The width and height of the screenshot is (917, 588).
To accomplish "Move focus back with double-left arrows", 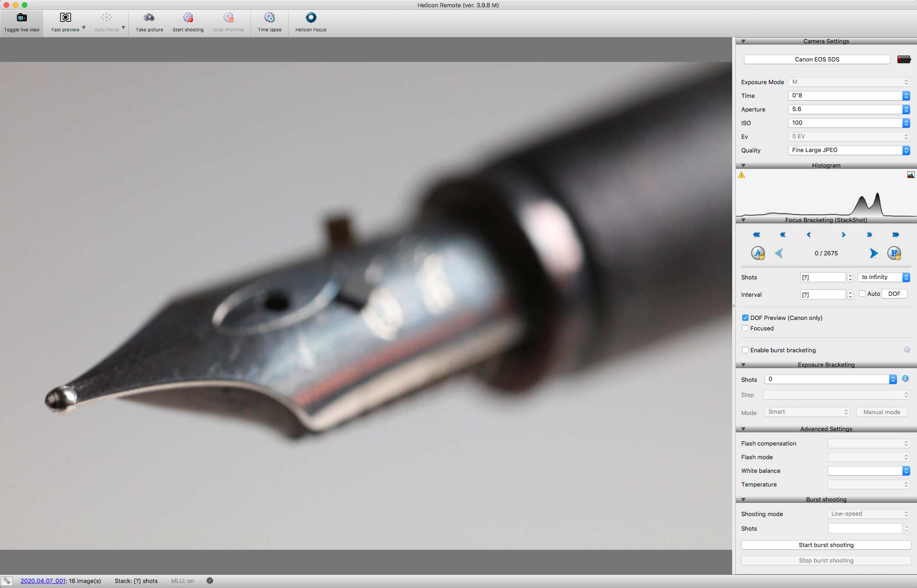I will pos(783,235).
